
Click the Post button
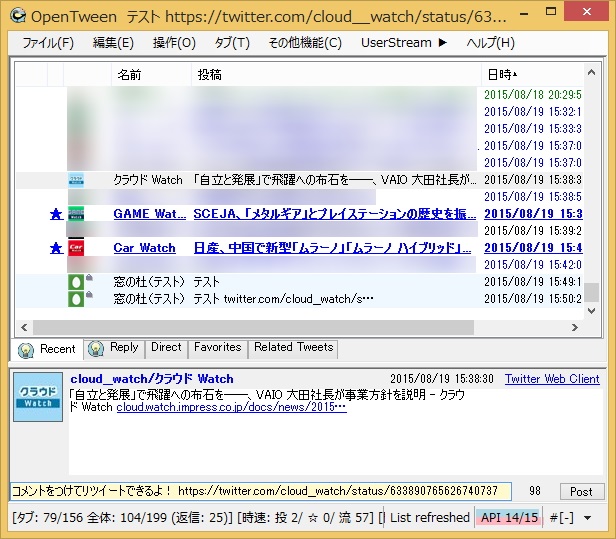point(581,491)
